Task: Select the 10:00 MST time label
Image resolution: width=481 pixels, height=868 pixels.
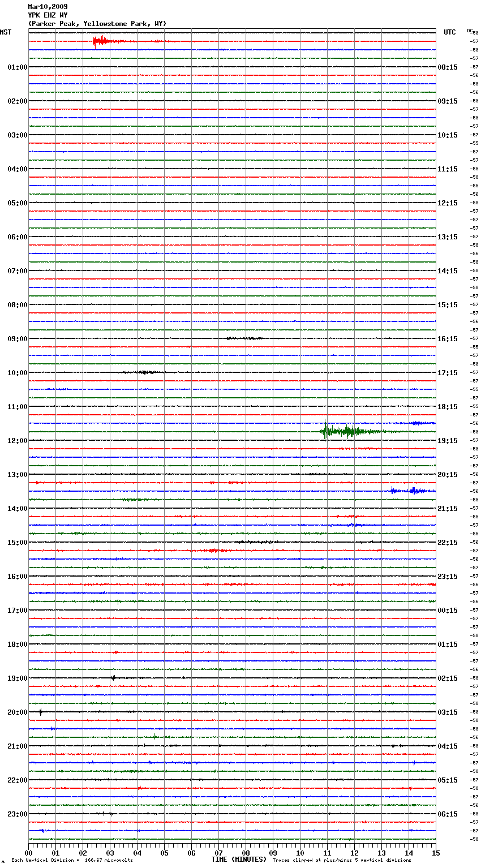Action: point(18,373)
